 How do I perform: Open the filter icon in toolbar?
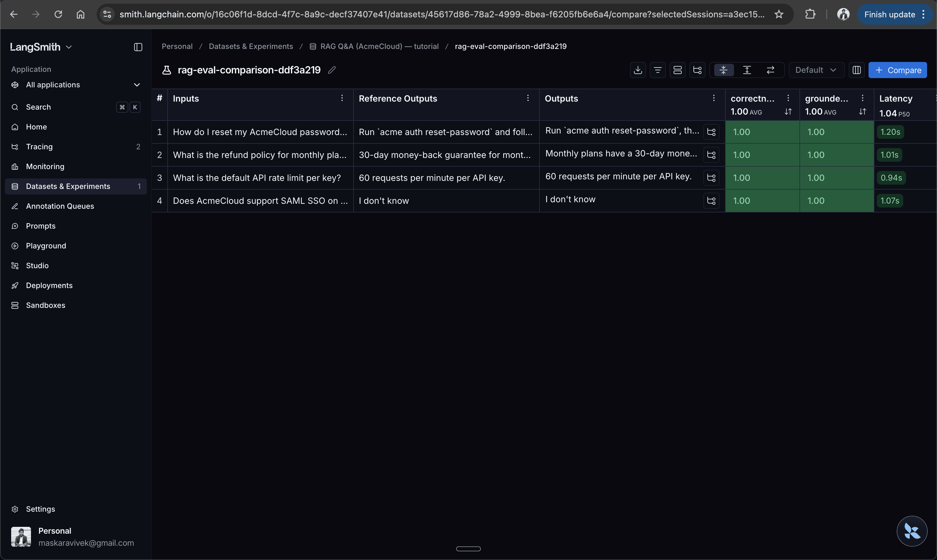658,70
